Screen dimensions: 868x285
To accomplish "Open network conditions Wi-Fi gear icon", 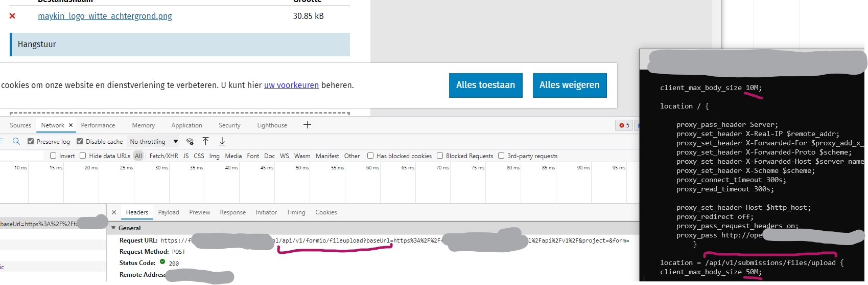I will pos(190,141).
